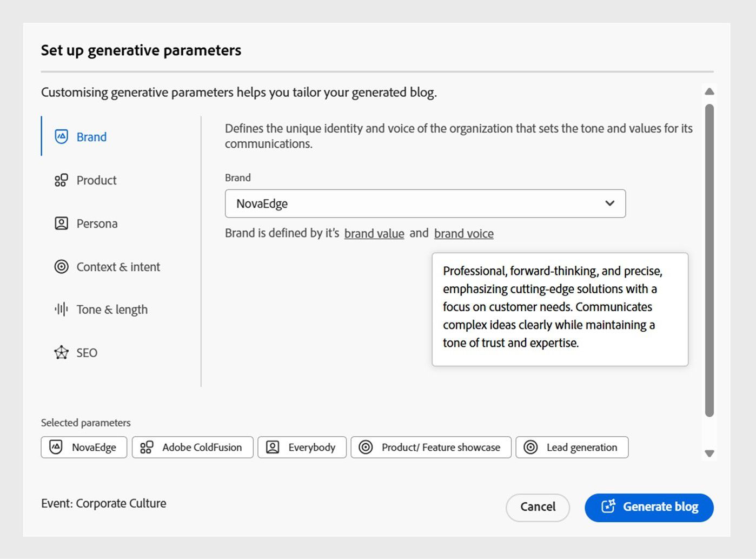This screenshot has height=559, width=756.
Task: Click the target icon on Lead generation chip
Action: [x=532, y=448]
